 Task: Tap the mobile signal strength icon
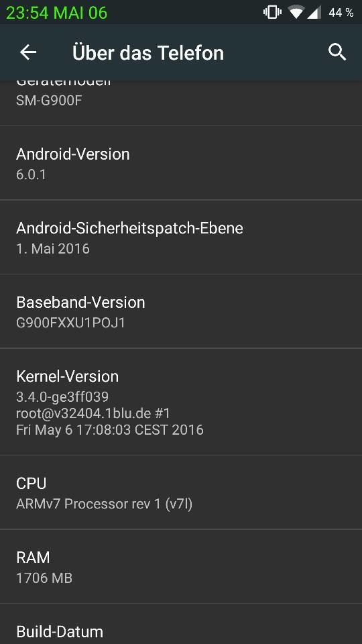click(x=314, y=12)
